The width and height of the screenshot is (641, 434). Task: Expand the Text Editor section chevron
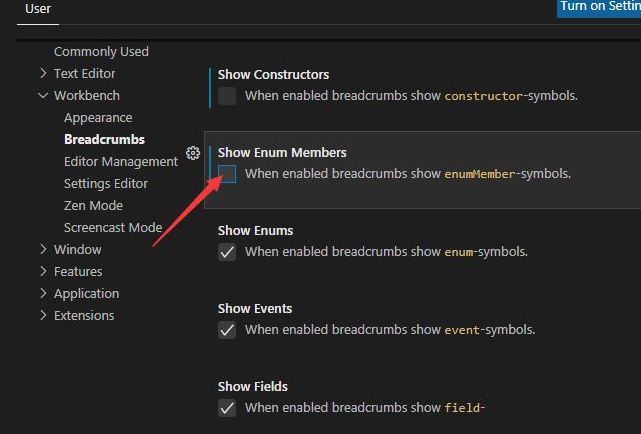point(43,74)
